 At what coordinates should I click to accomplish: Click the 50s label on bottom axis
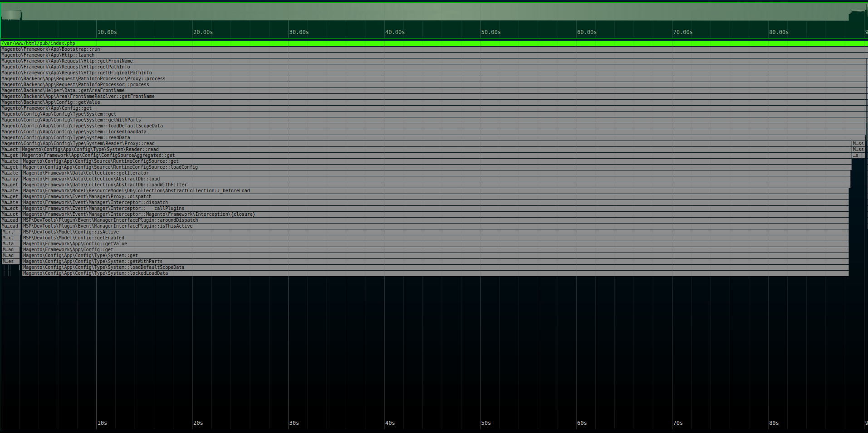pyautogui.click(x=486, y=423)
